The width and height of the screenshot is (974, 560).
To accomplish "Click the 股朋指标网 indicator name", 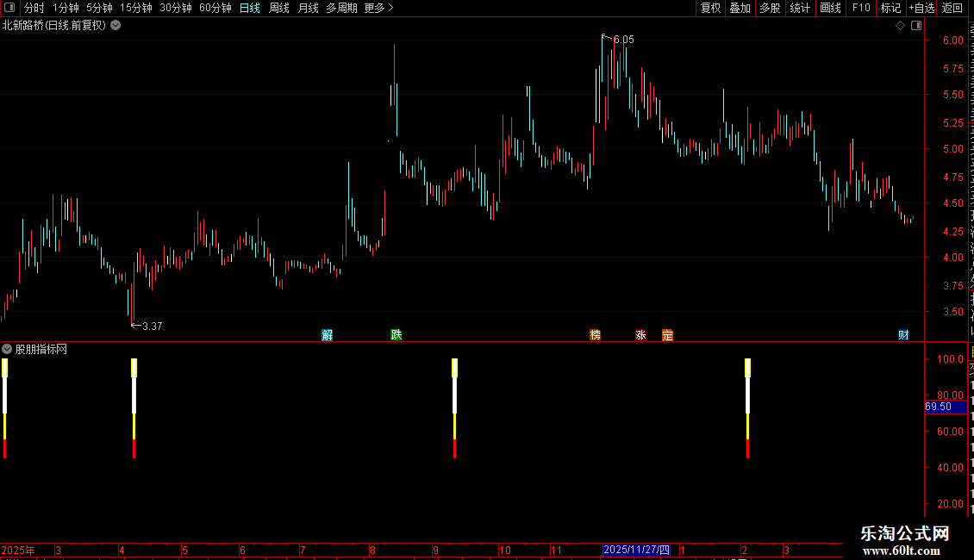I will pyautogui.click(x=41, y=350).
